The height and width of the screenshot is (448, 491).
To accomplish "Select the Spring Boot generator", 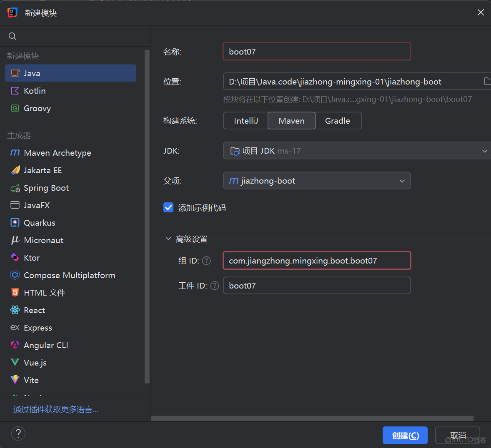I will coord(45,188).
